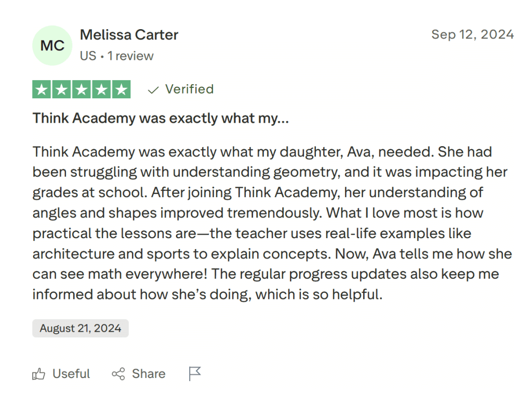Open Melissa Carter's profile
The image size is (532, 403).
129,35
